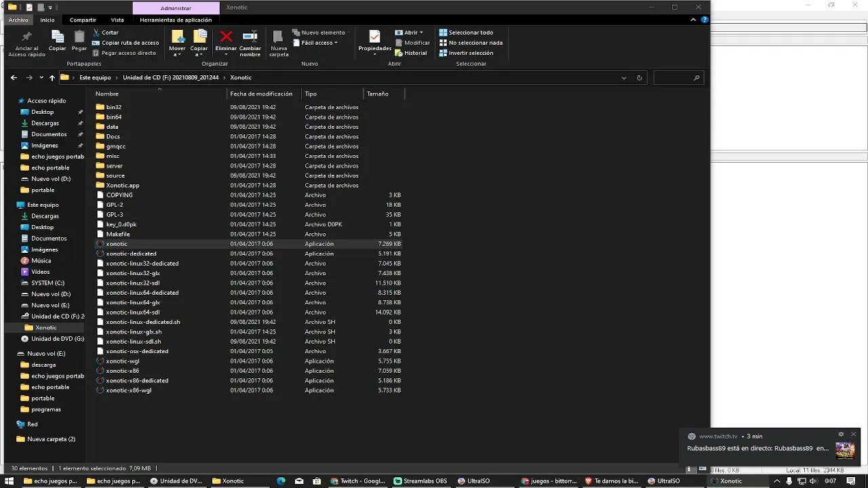Open the Windows Start menu
Screen dimensions: 868x488
tap(9, 481)
